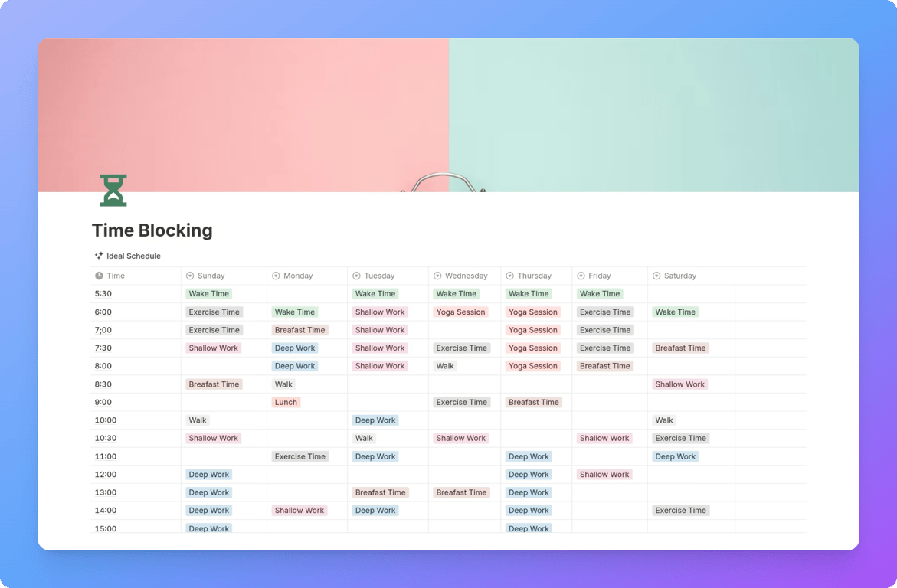The width and height of the screenshot is (897, 588).
Task: Click Friday's Shallow Work tag at 12:00
Action: [604, 474]
